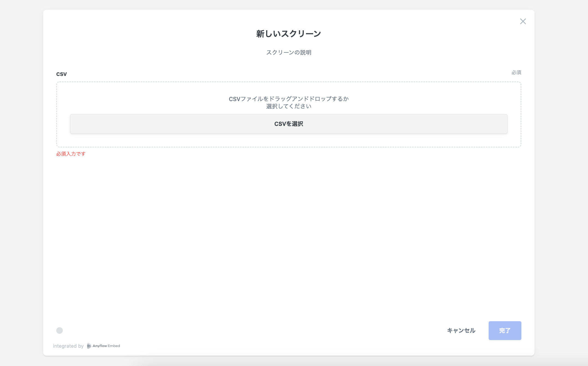Click the 'integrated by' footer text
588x366 pixels.
[x=68, y=346]
